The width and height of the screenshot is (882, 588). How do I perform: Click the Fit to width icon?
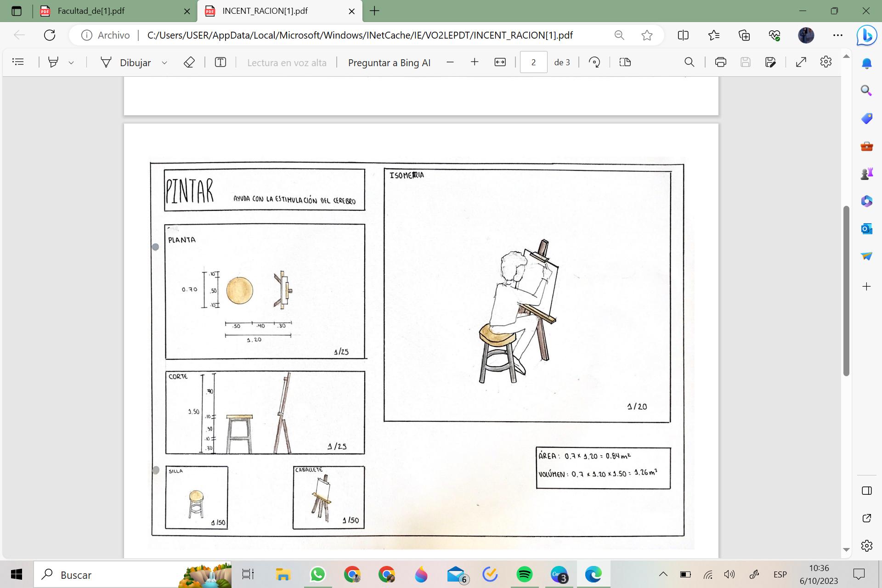(x=500, y=62)
